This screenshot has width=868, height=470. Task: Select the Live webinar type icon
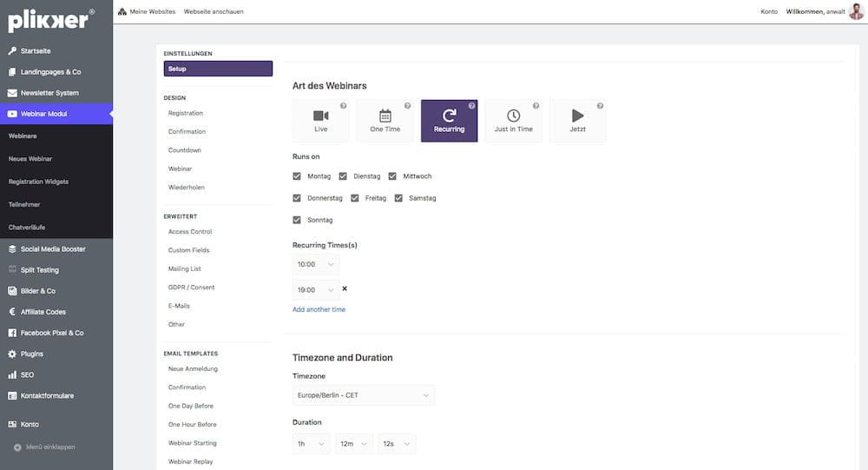coord(320,116)
